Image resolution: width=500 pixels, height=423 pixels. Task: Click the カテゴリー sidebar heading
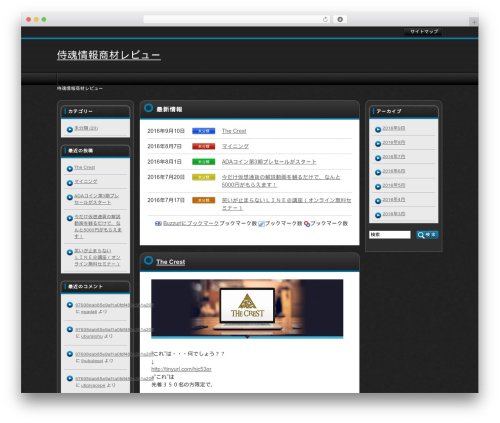click(x=80, y=111)
